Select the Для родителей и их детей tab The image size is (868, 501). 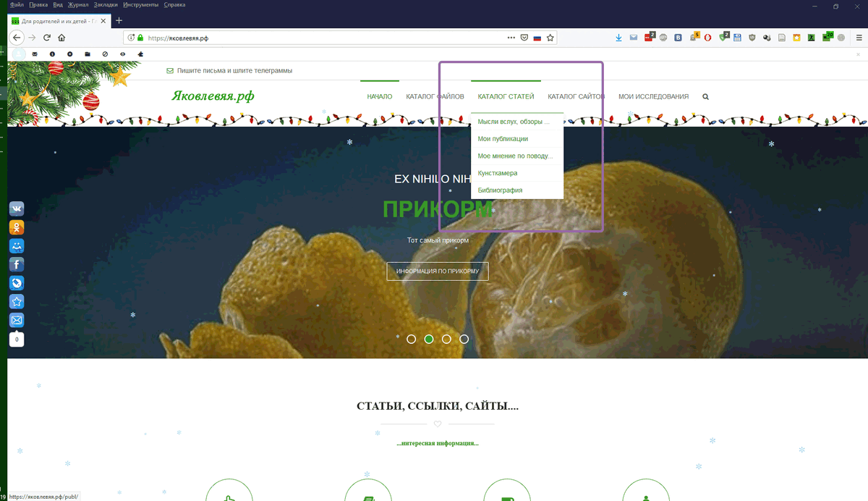(59, 20)
